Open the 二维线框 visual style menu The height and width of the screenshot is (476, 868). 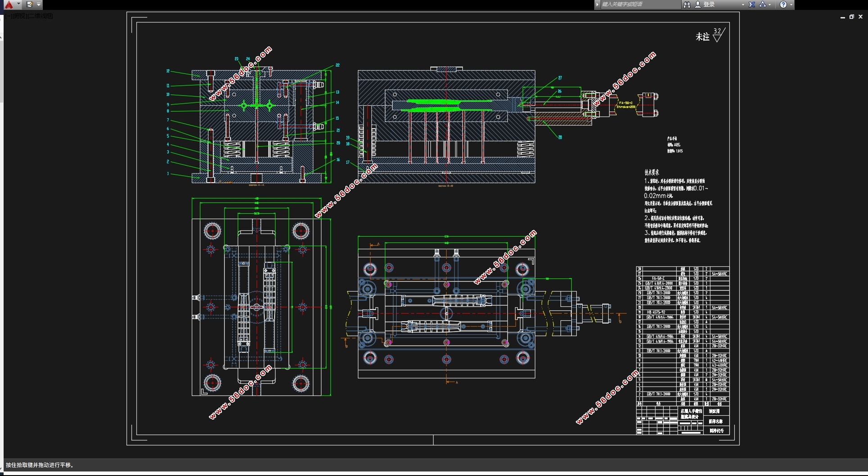pyautogui.click(x=41, y=16)
